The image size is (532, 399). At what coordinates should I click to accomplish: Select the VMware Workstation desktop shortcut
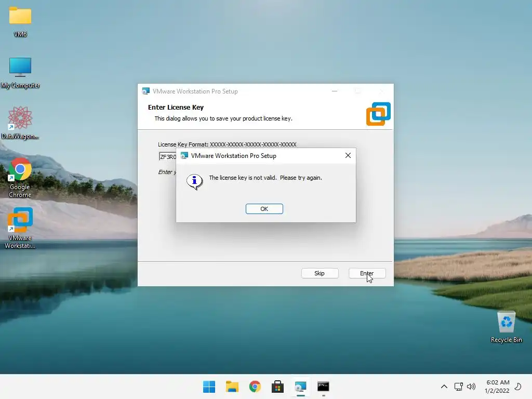(20, 228)
